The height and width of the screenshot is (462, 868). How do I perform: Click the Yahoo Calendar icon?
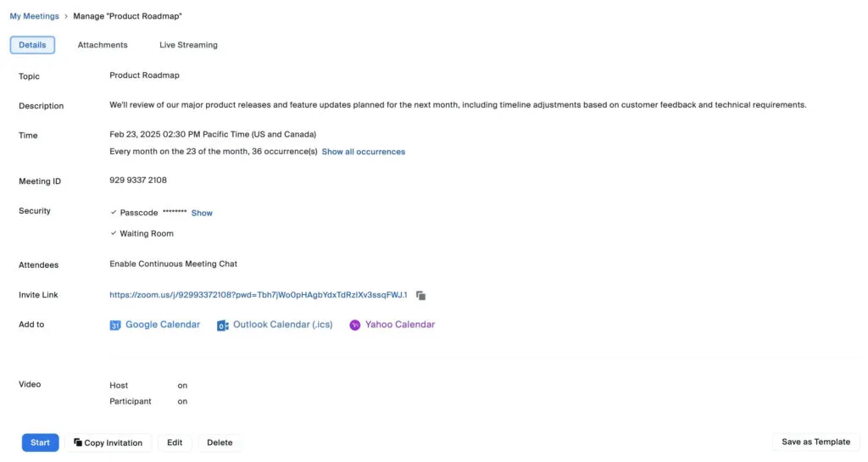point(355,326)
